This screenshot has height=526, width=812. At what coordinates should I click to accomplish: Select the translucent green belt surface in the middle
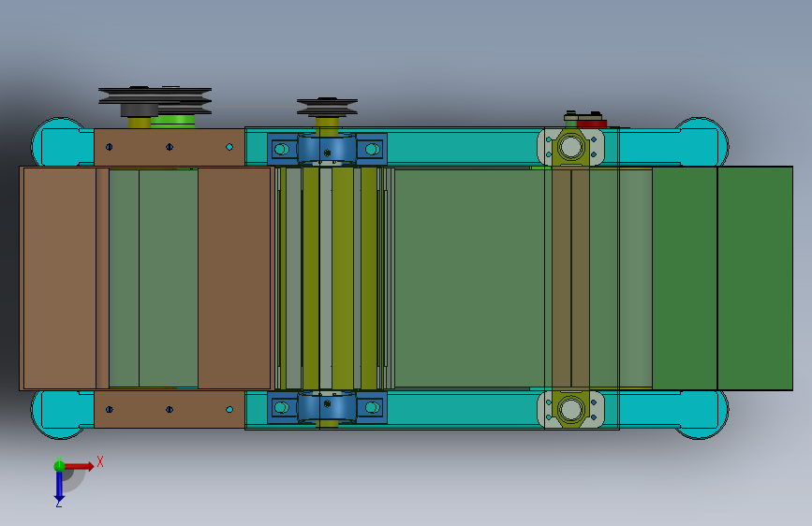pos(468,278)
